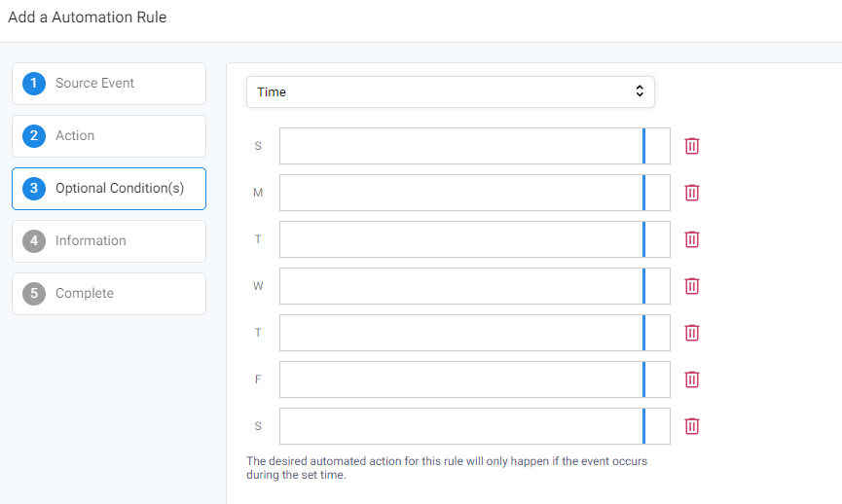Delete the Monday time range row
The width and height of the screenshot is (842, 504).
pos(692,193)
